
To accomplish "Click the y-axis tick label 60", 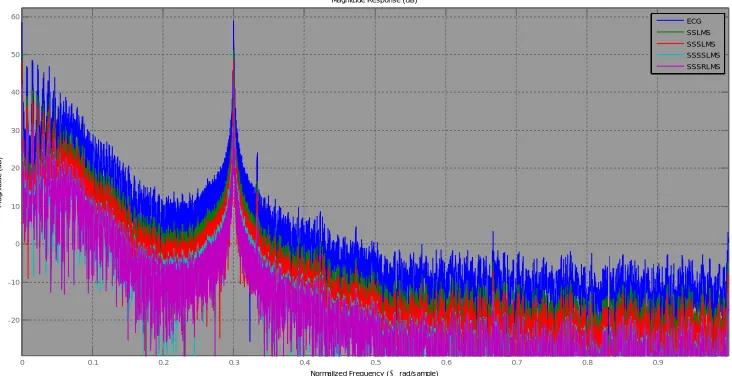I will tap(14, 17).
